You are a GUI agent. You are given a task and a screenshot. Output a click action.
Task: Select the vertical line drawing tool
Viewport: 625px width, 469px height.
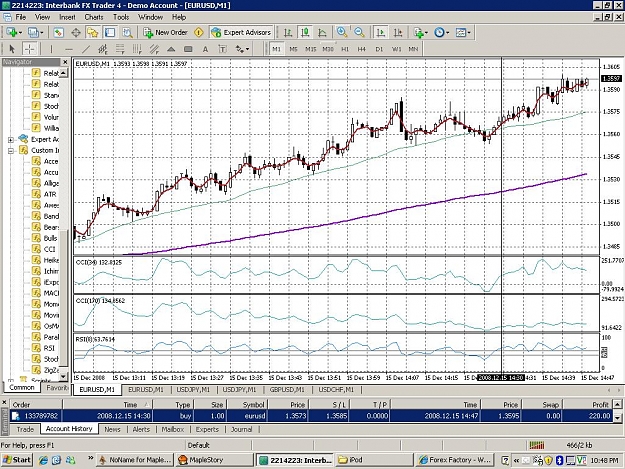[x=51, y=49]
